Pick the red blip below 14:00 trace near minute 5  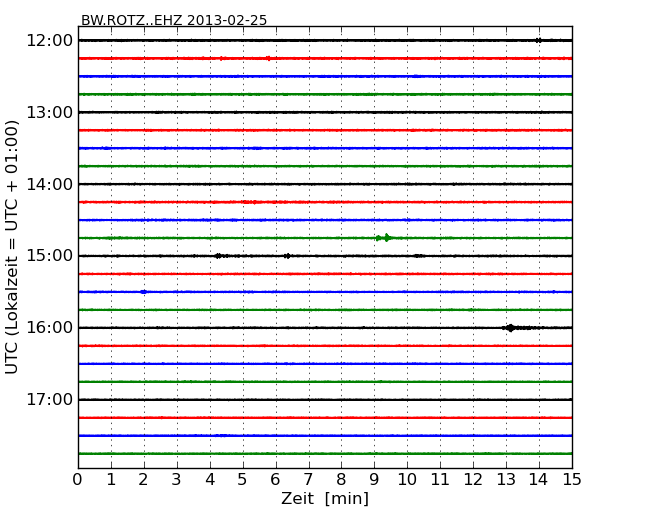coord(250,202)
